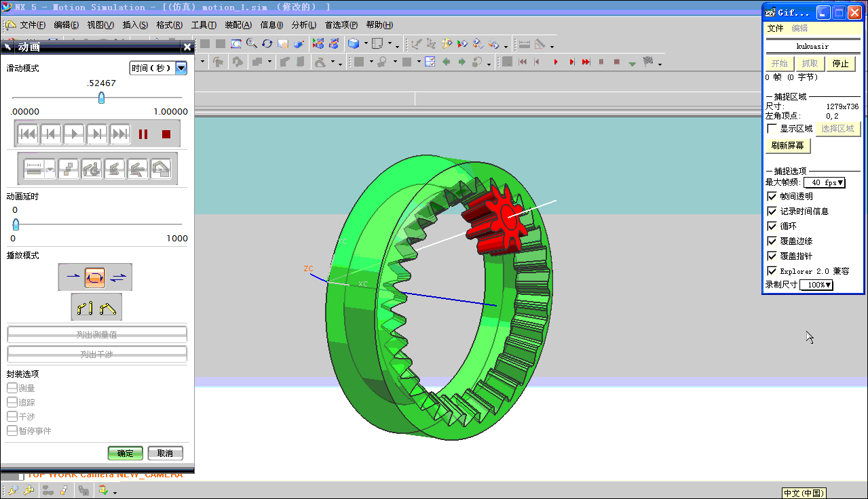Stop the animation with red square
Screen dimensions: 868x499
point(166,134)
